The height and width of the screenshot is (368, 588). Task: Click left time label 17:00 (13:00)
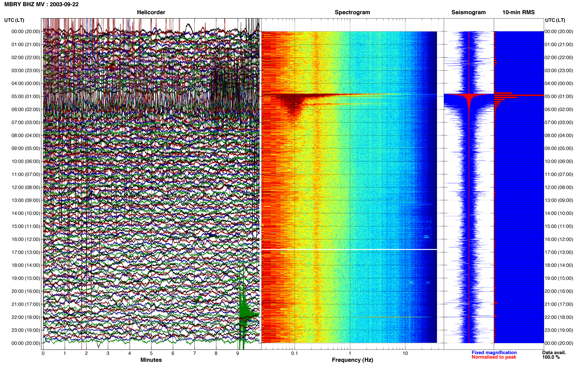(26, 252)
